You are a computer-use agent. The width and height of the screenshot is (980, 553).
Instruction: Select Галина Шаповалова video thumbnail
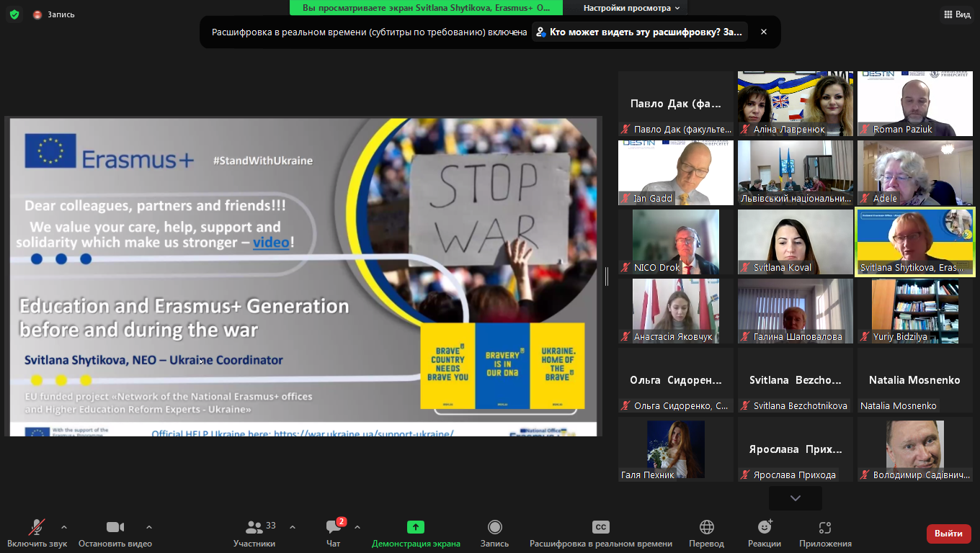click(796, 311)
